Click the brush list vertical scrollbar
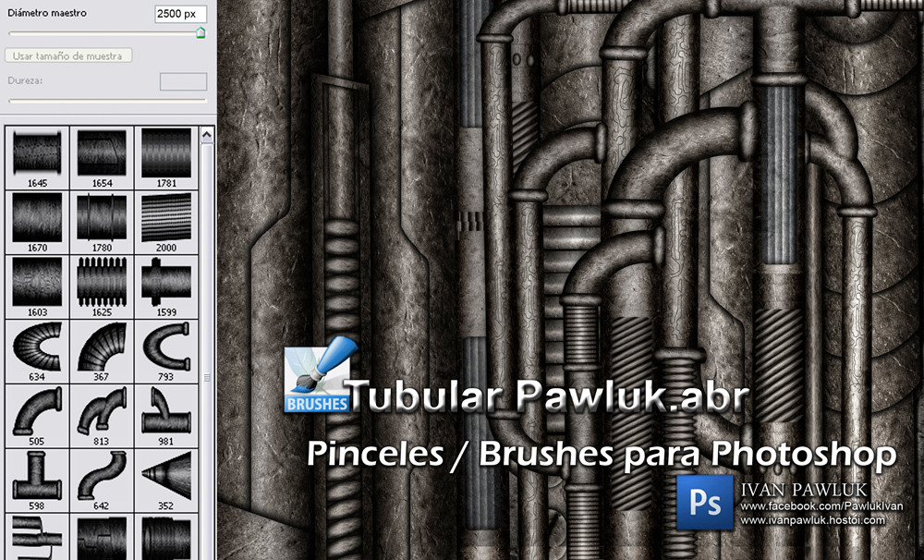The image size is (924, 560). pyautogui.click(x=207, y=351)
